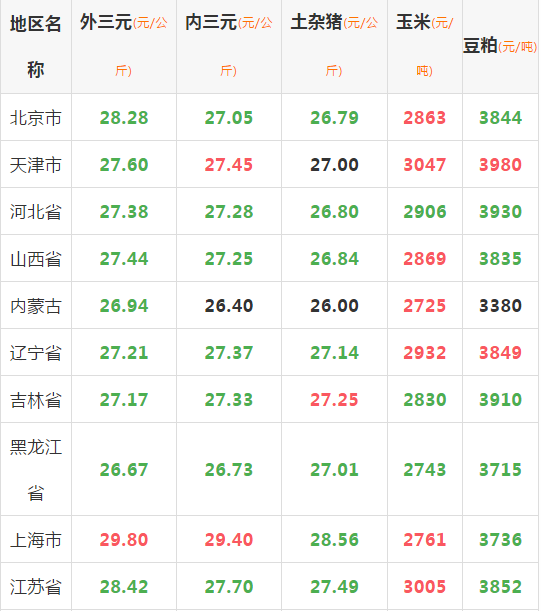Click the 吉林省 region name
541x611 pixels.
pyautogui.click(x=36, y=400)
